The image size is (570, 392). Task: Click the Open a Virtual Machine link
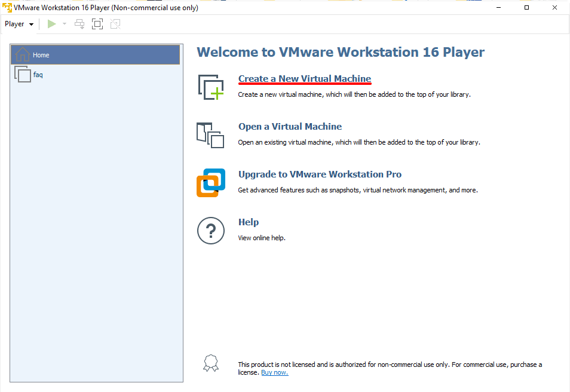290,127
